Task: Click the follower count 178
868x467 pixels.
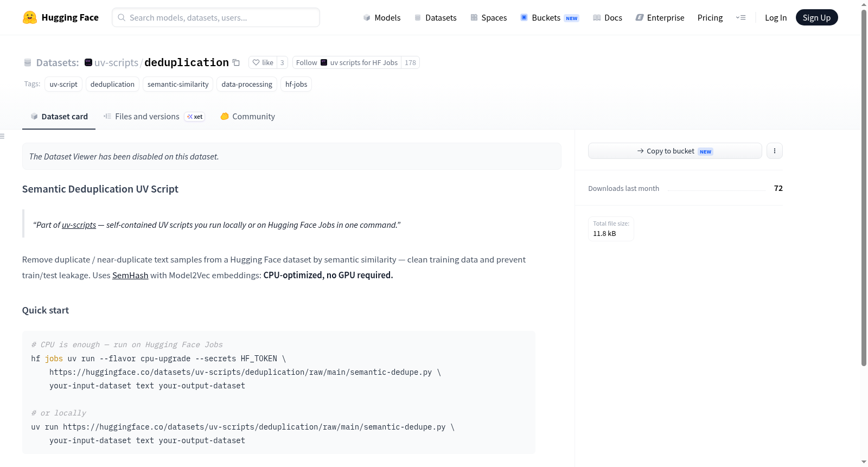Action: coord(410,62)
